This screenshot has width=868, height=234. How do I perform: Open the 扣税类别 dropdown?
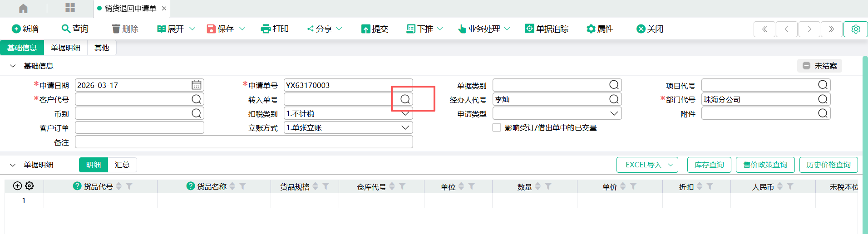[x=405, y=113]
